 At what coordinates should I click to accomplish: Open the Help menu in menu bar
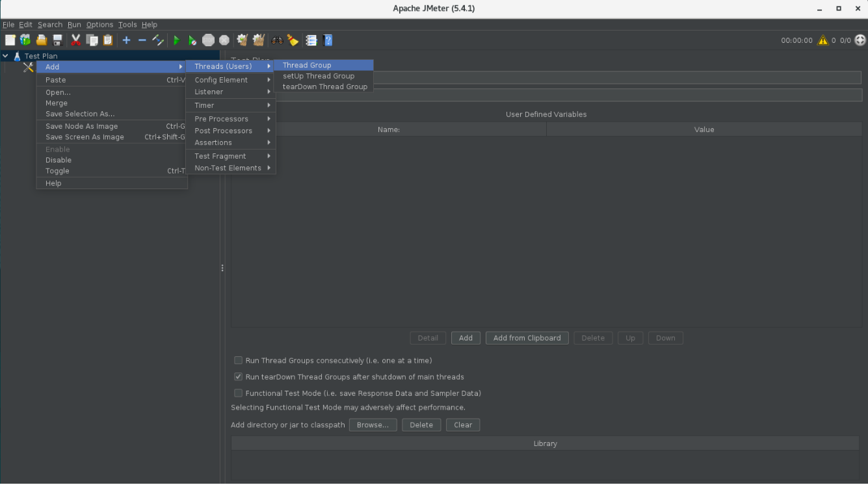(x=150, y=25)
